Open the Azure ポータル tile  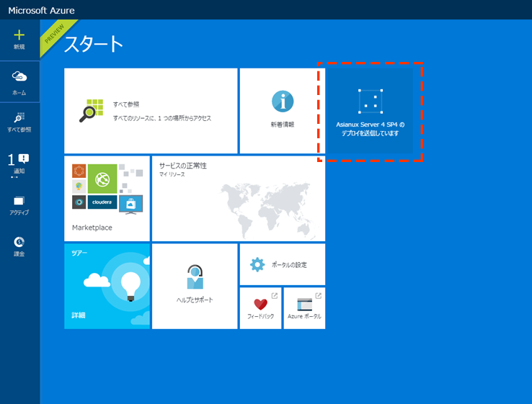pos(304,308)
